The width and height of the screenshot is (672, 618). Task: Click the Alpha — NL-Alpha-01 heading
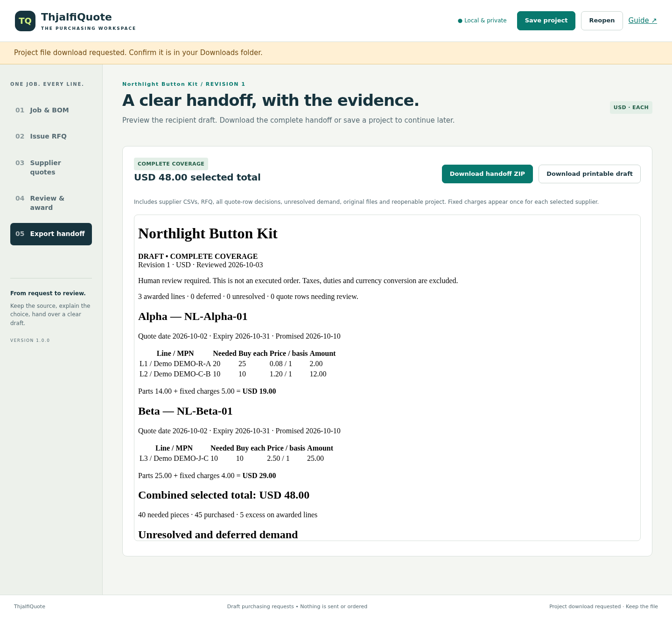(193, 317)
